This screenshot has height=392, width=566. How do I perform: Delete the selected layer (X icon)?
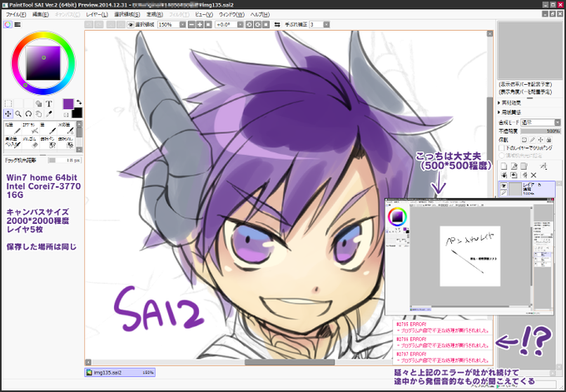pyautogui.click(x=534, y=176)
